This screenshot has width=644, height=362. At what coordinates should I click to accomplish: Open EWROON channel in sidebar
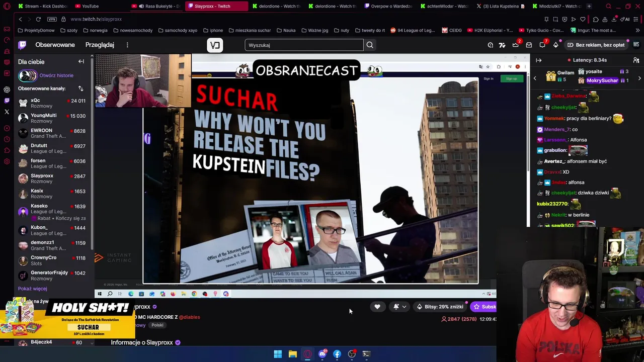[x=52, y=133]
